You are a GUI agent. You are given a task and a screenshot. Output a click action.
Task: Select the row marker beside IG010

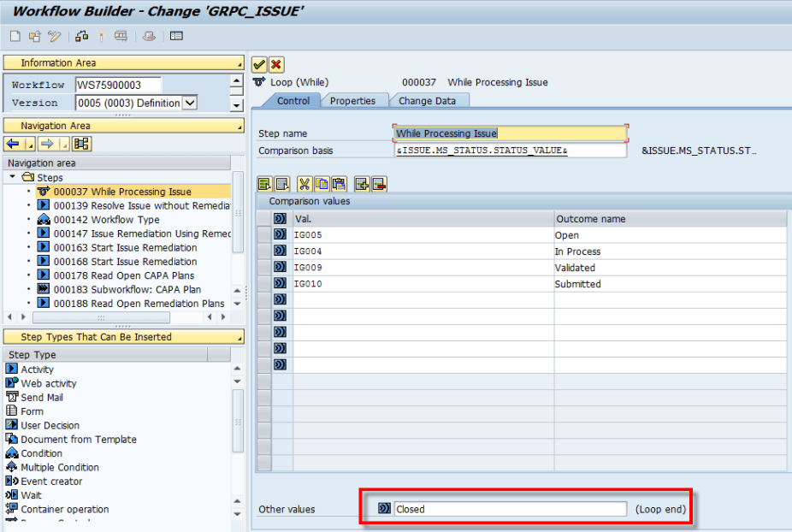[263, 283]
